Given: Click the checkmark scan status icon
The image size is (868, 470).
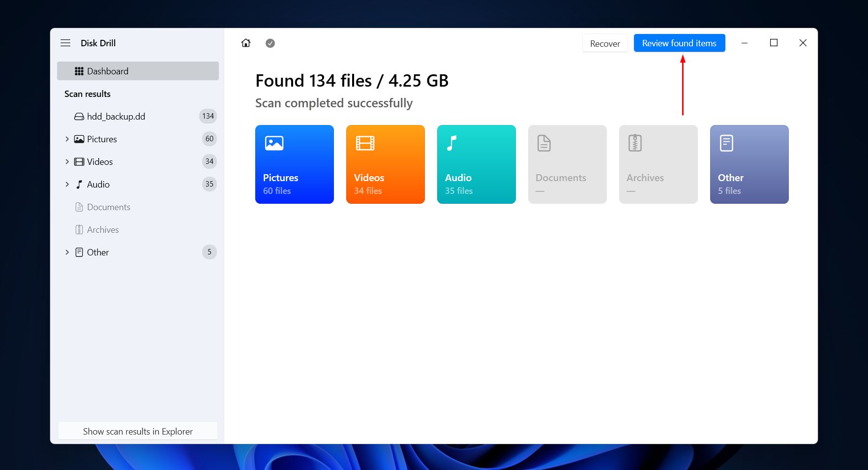Looking at the screenshot, I should pos(270,43).
